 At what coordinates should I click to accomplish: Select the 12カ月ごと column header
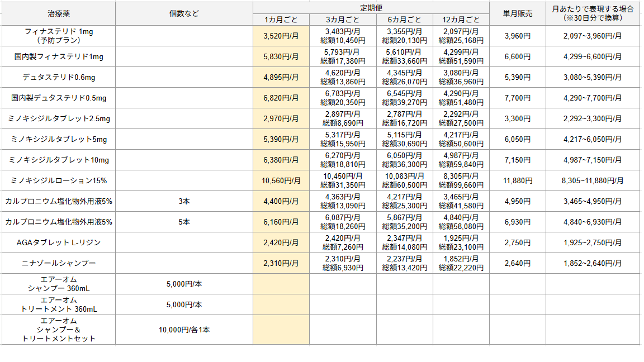point(461,20)
